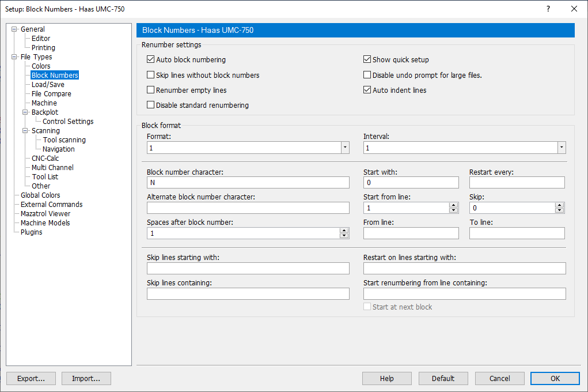Click the Export button
588x392 pixels.
pyautogui.click(x=31, y=378)
